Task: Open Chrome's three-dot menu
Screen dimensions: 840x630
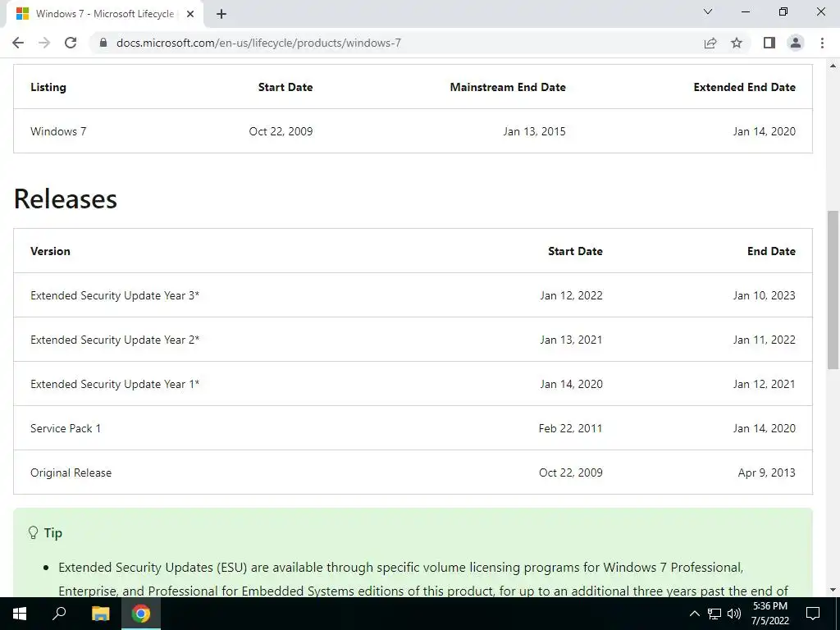Action: [822, 43]
